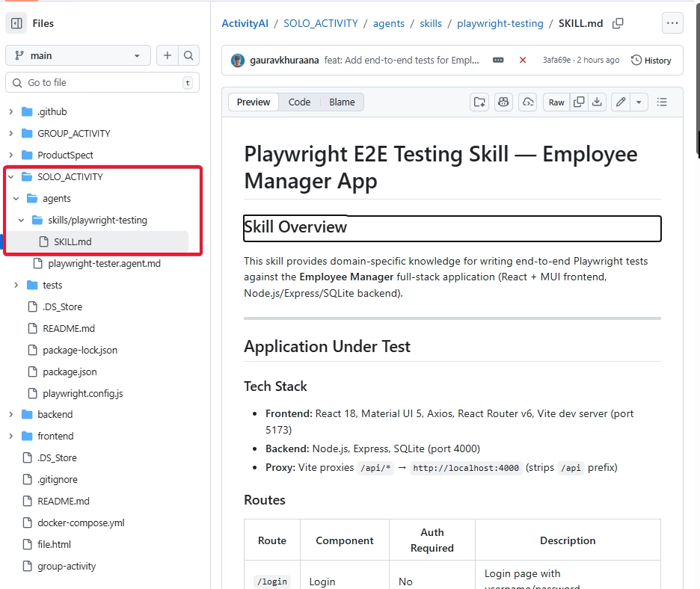The image size is (700, 589).
Task: Switch to the Code tab
Action: pyautogui.click(x=299, y=102)
